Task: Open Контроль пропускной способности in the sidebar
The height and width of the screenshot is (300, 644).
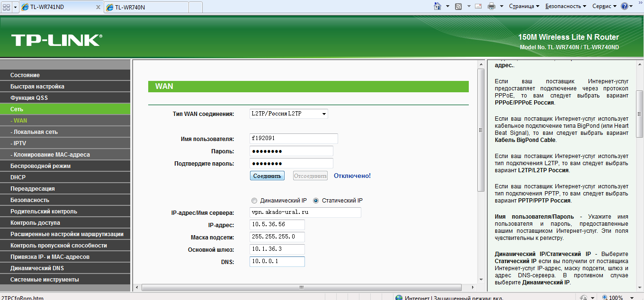Action: (65, 246)
